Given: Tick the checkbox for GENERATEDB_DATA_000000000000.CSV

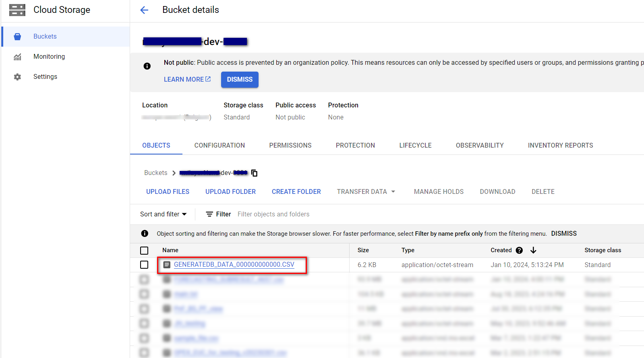Looking at the screenshot, I should coord(144,265).
